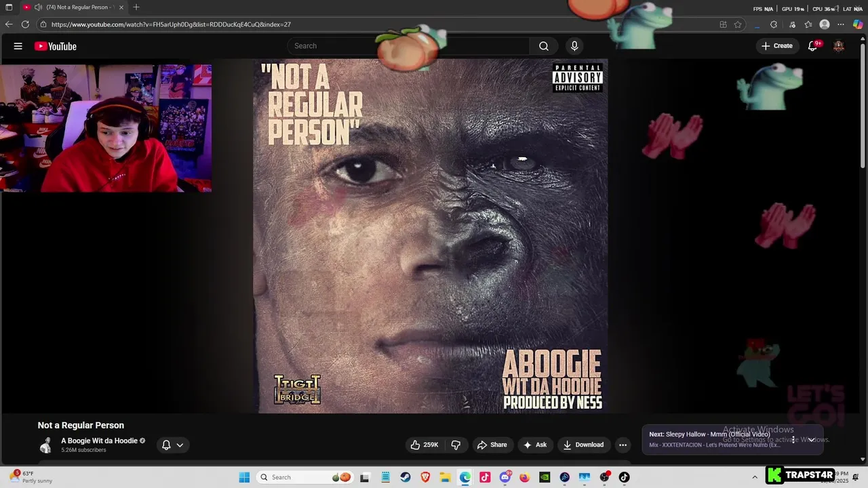Click the video title Not a Regular Person

(81, 426)
